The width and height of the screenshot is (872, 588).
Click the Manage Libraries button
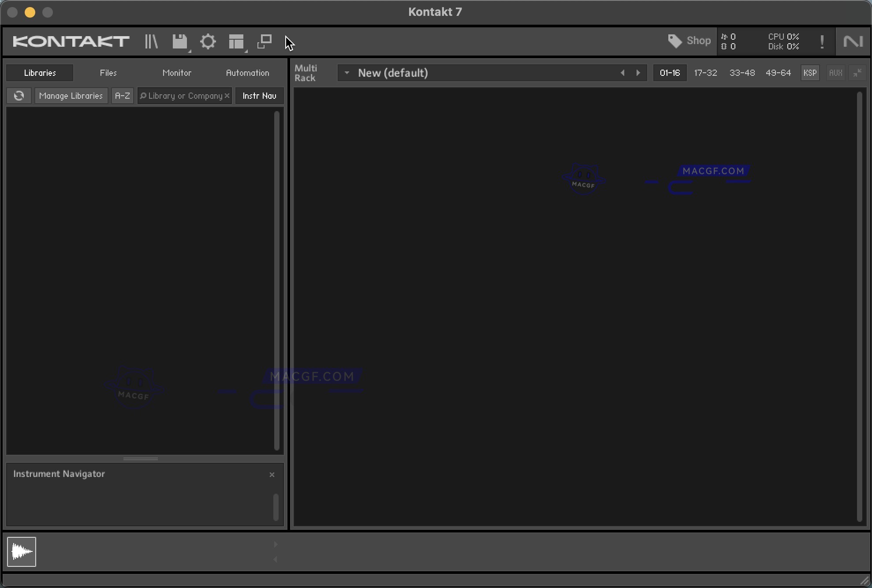[x=71, y=96]
